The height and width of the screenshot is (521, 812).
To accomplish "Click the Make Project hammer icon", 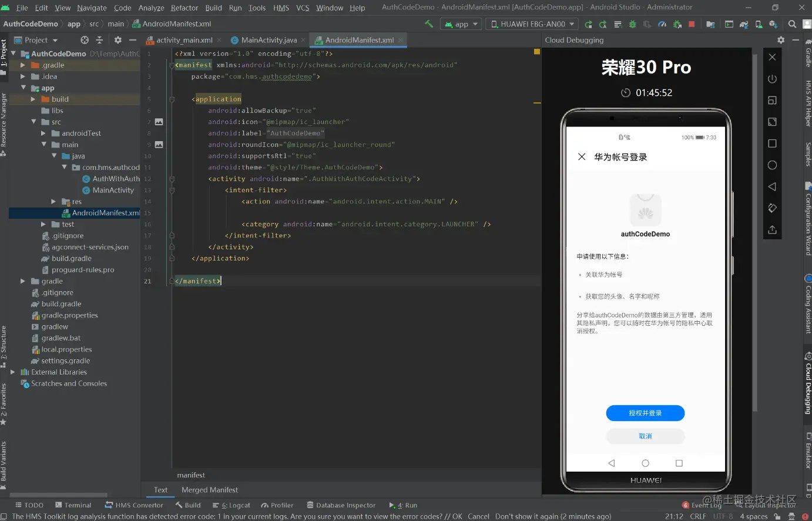I will (429, 24).
